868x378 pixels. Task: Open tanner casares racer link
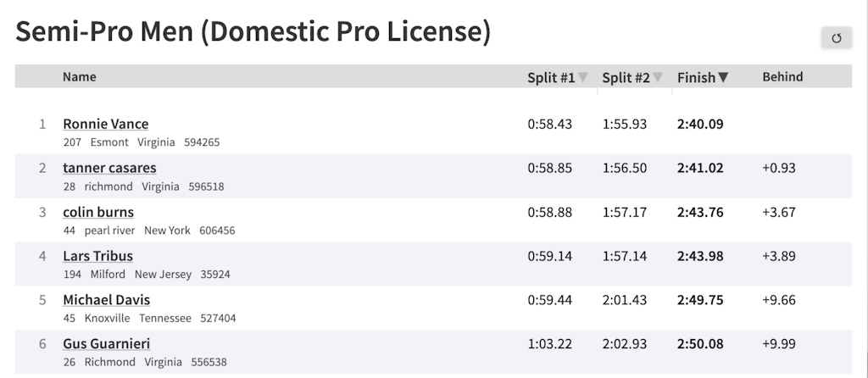point(109,168)
